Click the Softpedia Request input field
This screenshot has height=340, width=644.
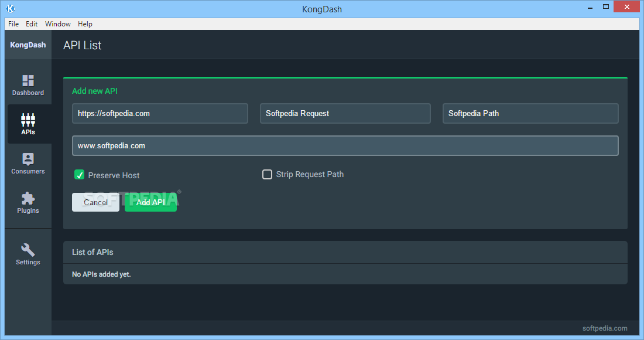pyautogui.click(x=345, y=114)
